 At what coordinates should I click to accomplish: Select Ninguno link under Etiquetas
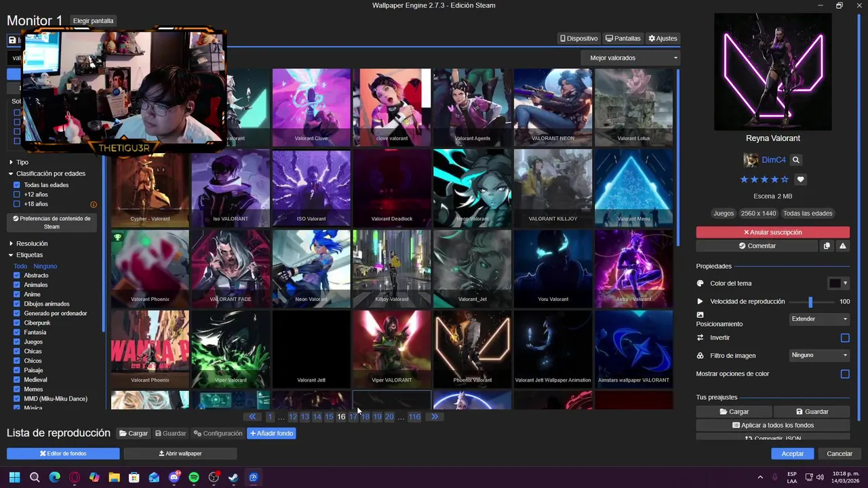click(45, 266)
